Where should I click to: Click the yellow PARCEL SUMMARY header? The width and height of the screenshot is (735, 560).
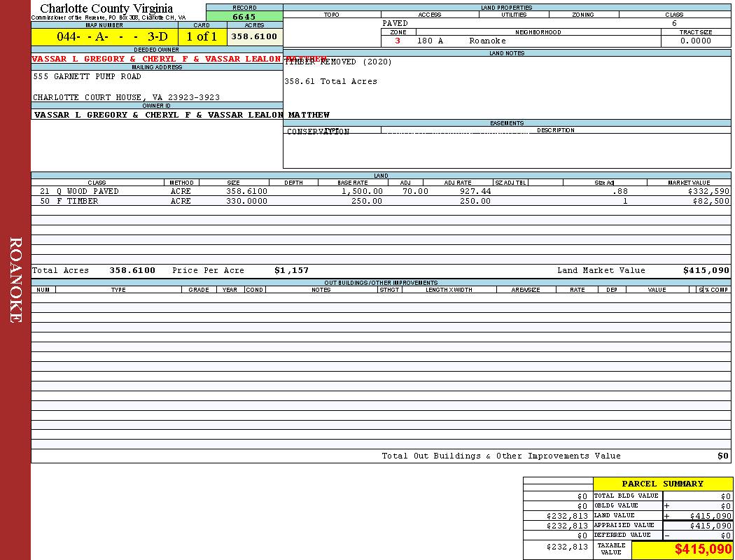[x=662, y=484]
